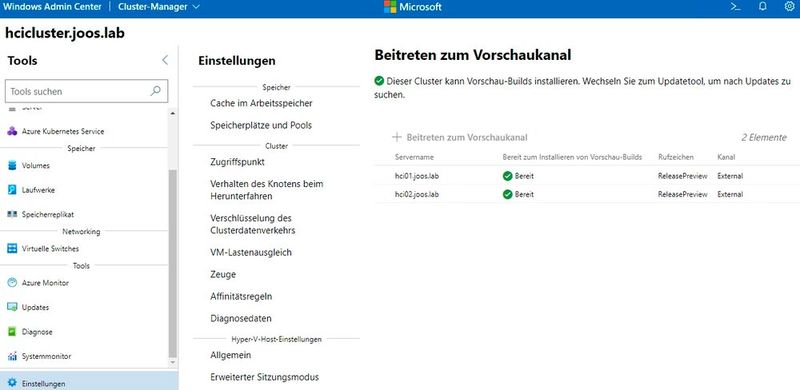The width and height of the screenshot is (800, 390).
Task: Open Verhalten des Knotens beim Herunterfahren
Action: tap(267, 190)
